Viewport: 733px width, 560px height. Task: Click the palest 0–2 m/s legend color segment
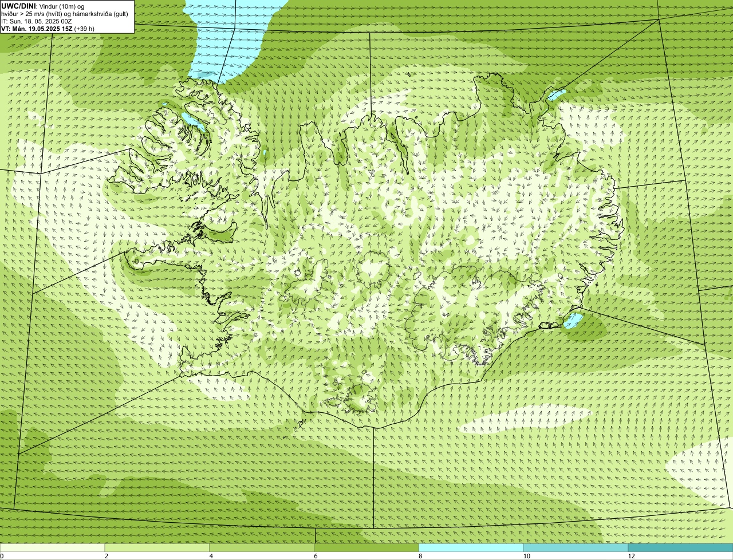53,547
